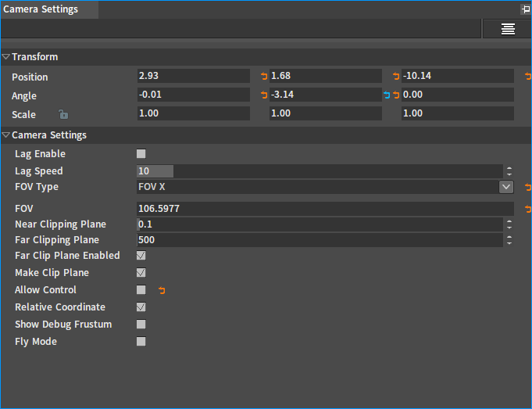
Task: Toggle the Scale lock icon
Action: pyautogui.click(x=63, y=114)
